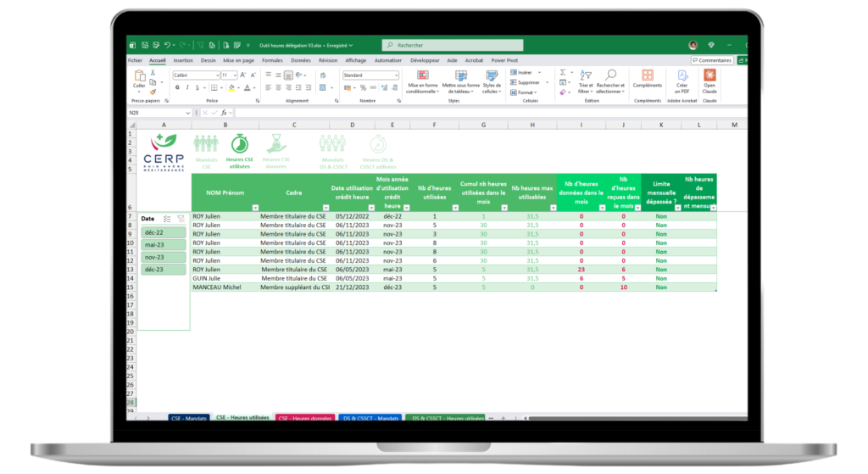
Task: Click the Heures CSE utilisées stopwatch icon
Action: pos(240,143)
